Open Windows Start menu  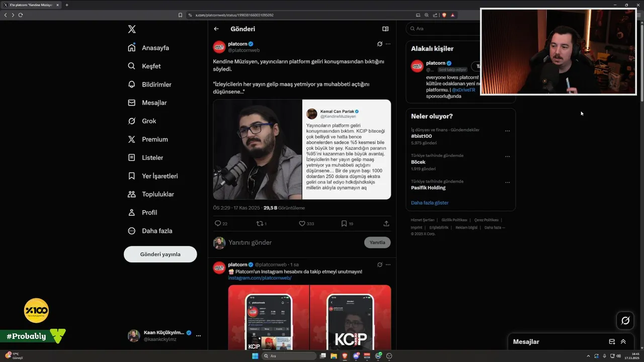click(255, 356)
